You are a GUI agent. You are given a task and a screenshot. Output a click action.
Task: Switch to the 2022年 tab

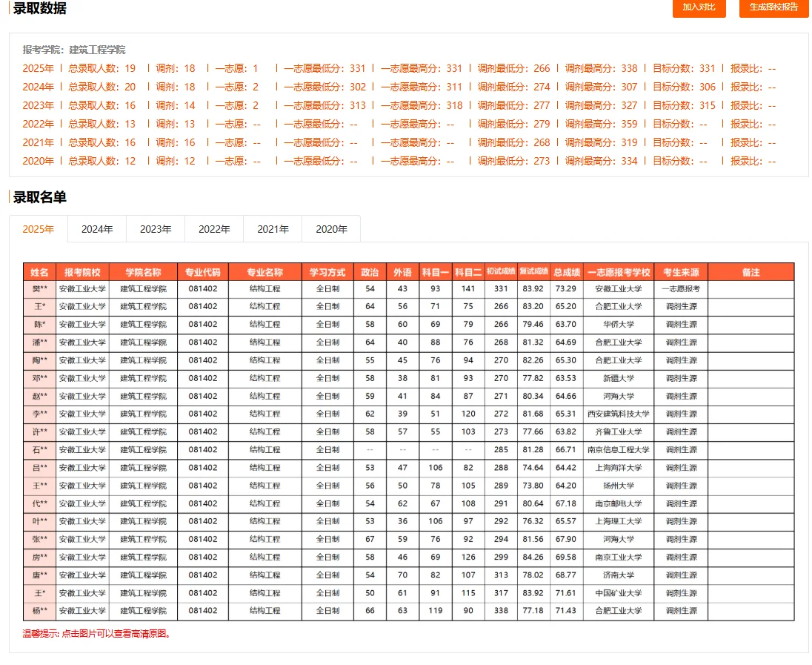(x=214, y=229)
